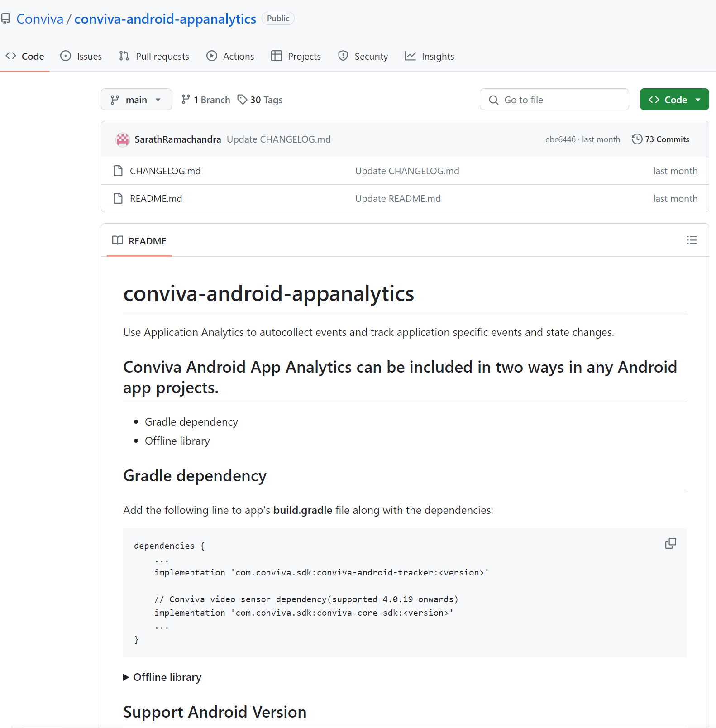The image size is (716, 728).
Task: Switch to the Issues tab
Action: tap(81, 57)
